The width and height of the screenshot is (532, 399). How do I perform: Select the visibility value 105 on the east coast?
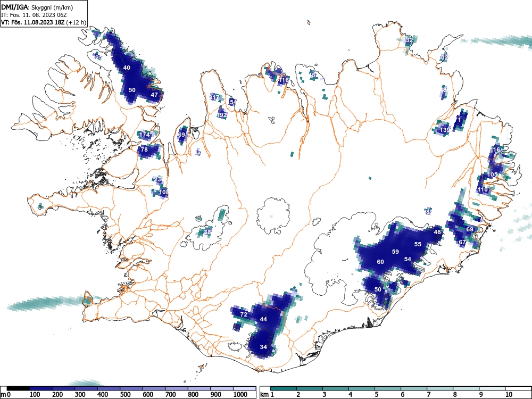[x=492, y=174]
